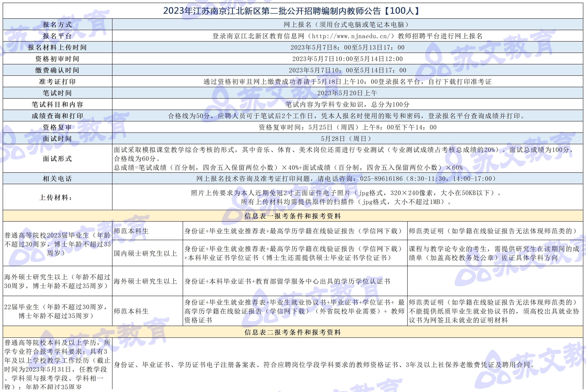Click the cell describing 面试采取模拟课堂教学
This screenshot has height=392, width=586.
coord(348,158)
